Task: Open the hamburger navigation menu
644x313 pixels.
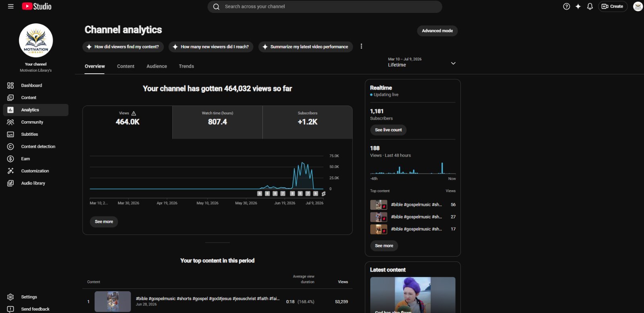Action: coord(11,6)
